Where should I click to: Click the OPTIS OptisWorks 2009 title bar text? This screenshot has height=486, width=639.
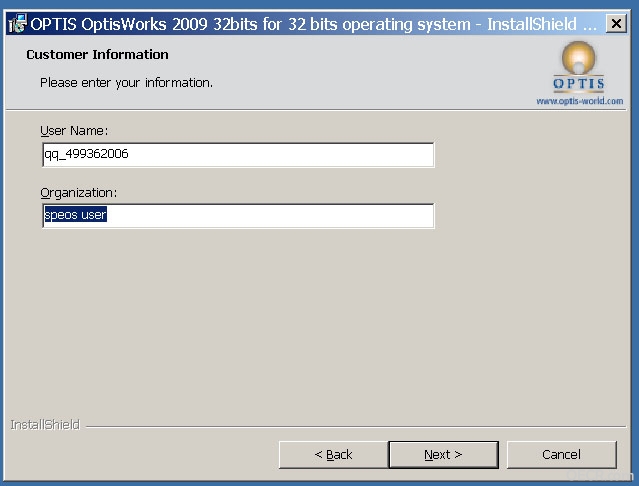314,24
